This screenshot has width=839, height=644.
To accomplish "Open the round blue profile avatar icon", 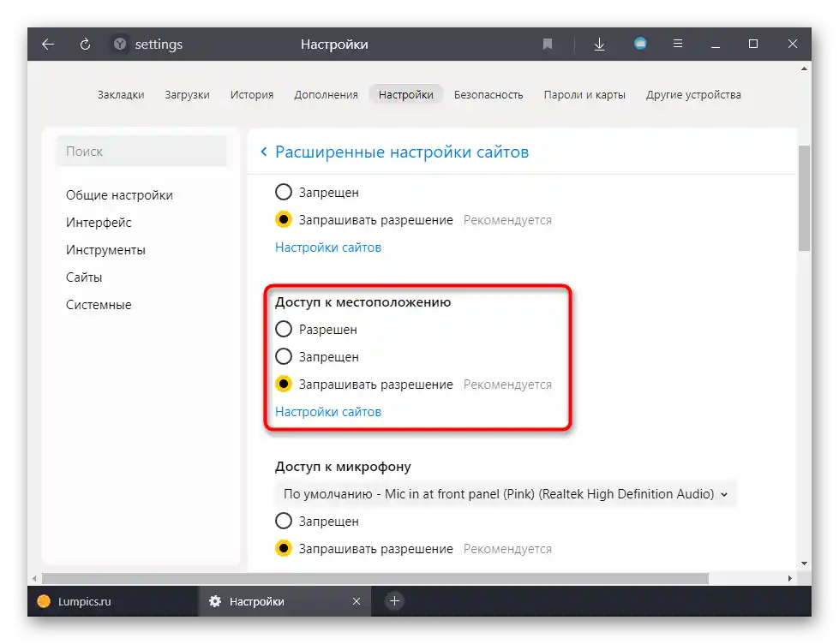I will pos(640,44).
